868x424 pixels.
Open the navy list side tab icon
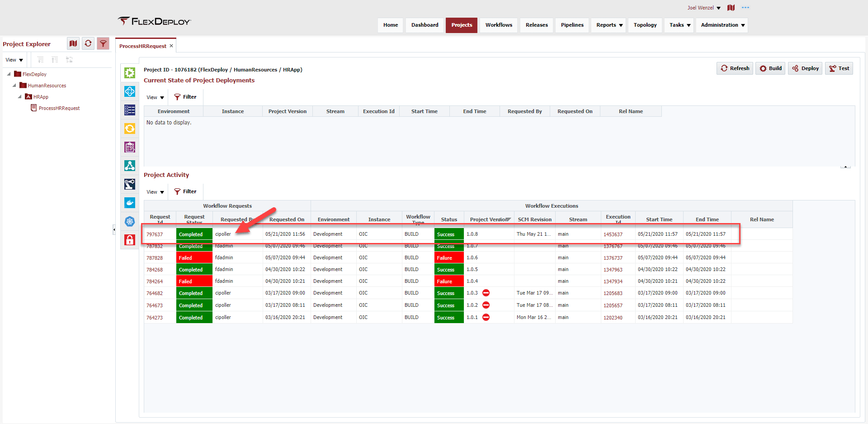[130, 110]
